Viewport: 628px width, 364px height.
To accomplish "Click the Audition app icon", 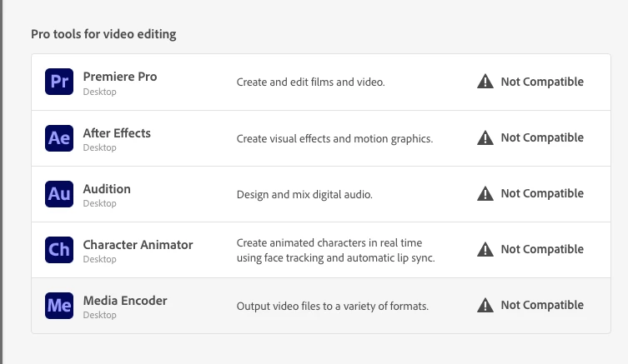I will 59,194.
